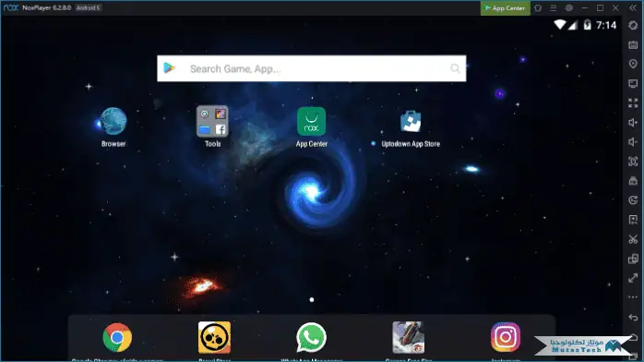Open the App Center button in title bar
Screen dimensions: 644x362
click(x=506, y=7)
